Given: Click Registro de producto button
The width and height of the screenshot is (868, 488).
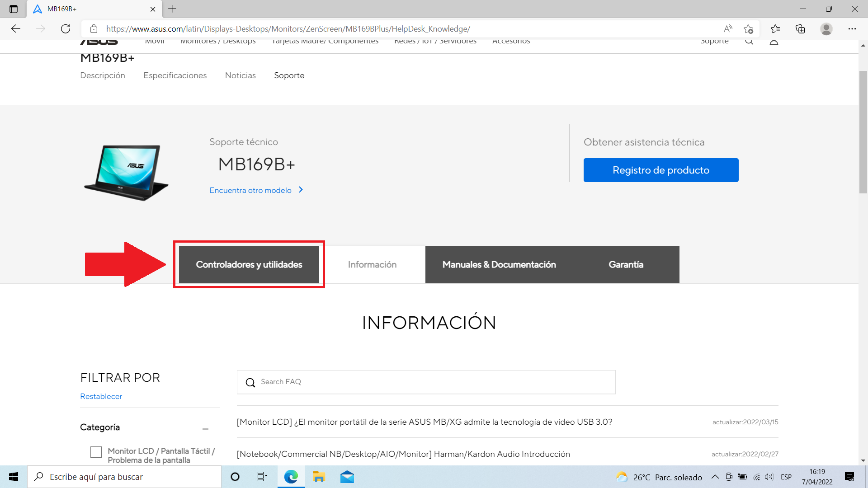Looking at the screenshot, I should [661, 170].
